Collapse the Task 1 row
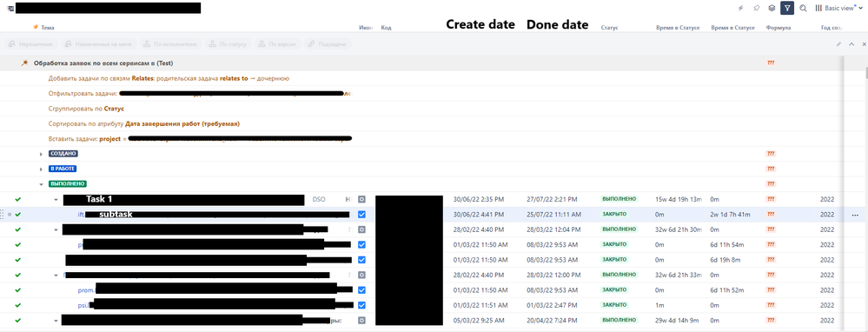 pyautogui.click(x=56, y=199)
